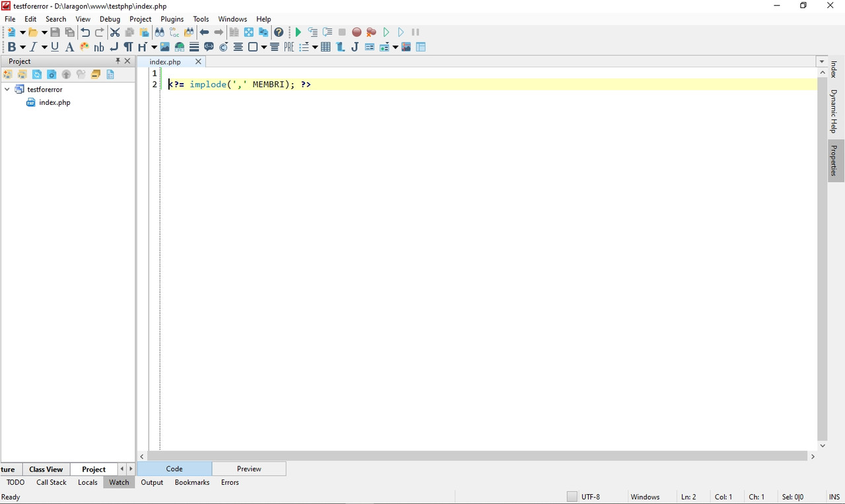
Task: Click the Find in Files icon
Action: (x=189, y=32)
